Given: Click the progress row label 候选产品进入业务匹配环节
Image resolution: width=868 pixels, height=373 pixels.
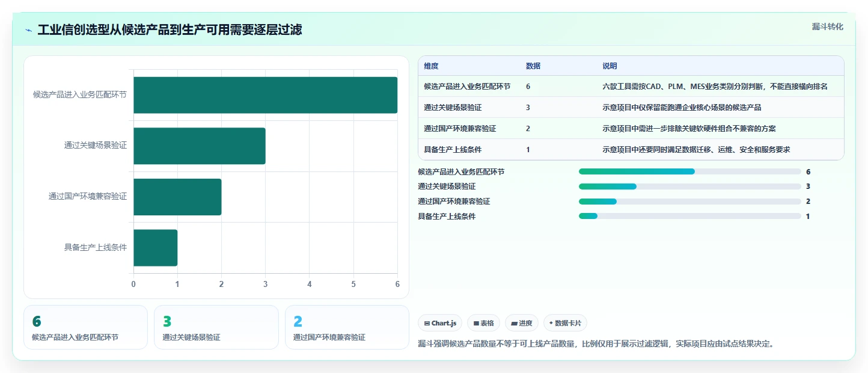Looking at the screenshot, I should (461, 171).
